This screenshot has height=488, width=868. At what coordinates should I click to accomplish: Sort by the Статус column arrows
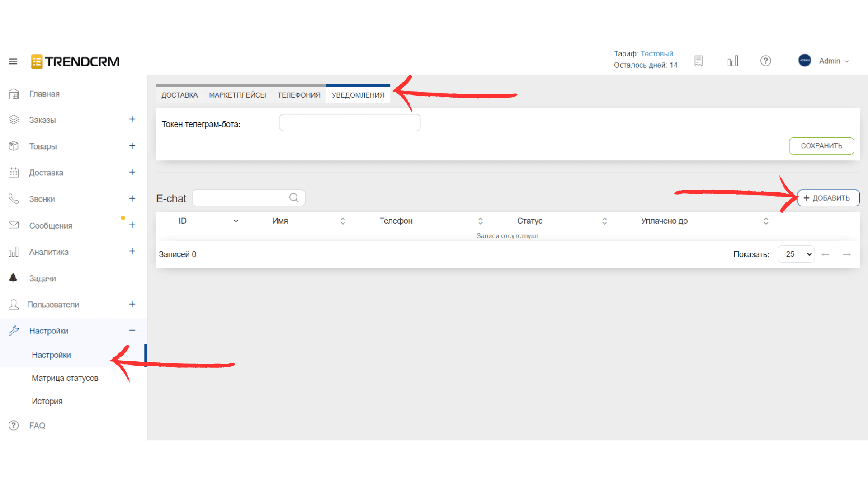click(604, 221)
